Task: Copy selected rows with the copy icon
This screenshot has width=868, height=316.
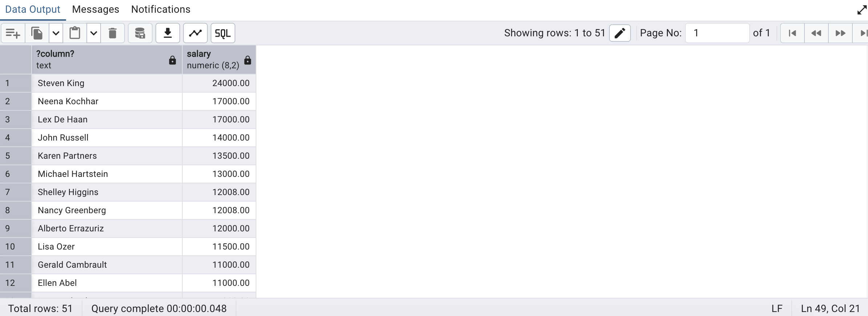Action: [37, 33]
